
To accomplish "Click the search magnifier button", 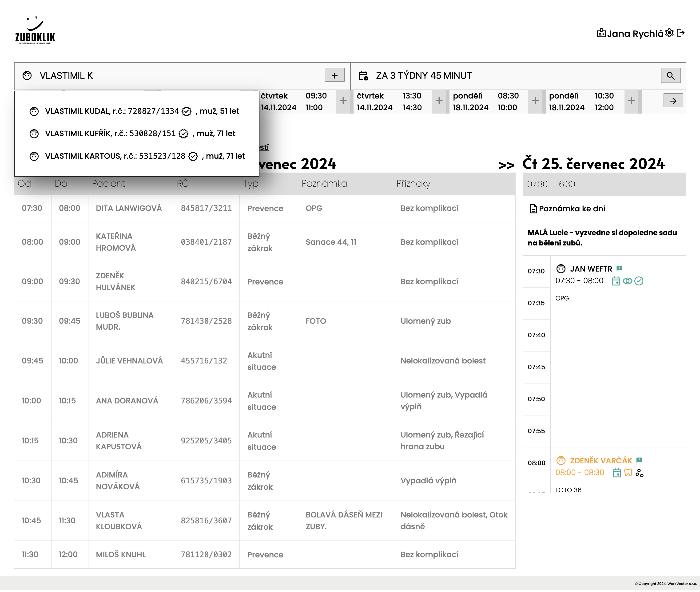I will (670, 75).
